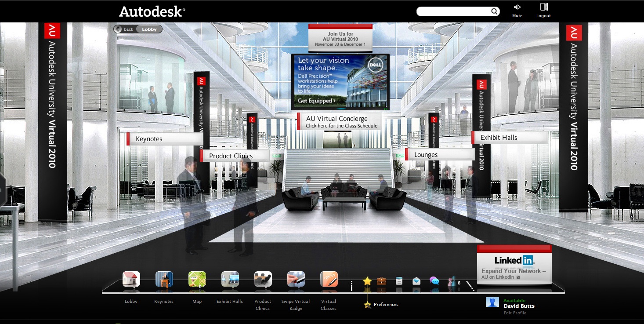Click the search magnifier icon
This screenshot has height=324, width=644.
[494, 11]
